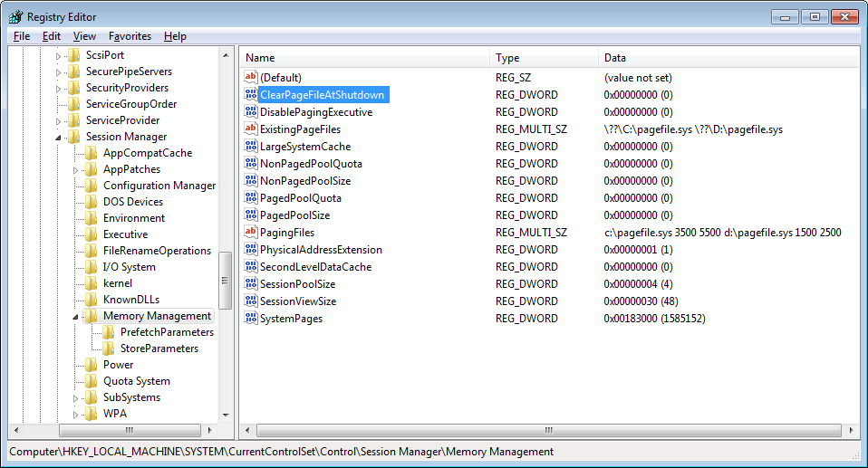Viewport: 868px width, 468px height.
Task: Click the kernel folder icon
Action: [91, 283]
